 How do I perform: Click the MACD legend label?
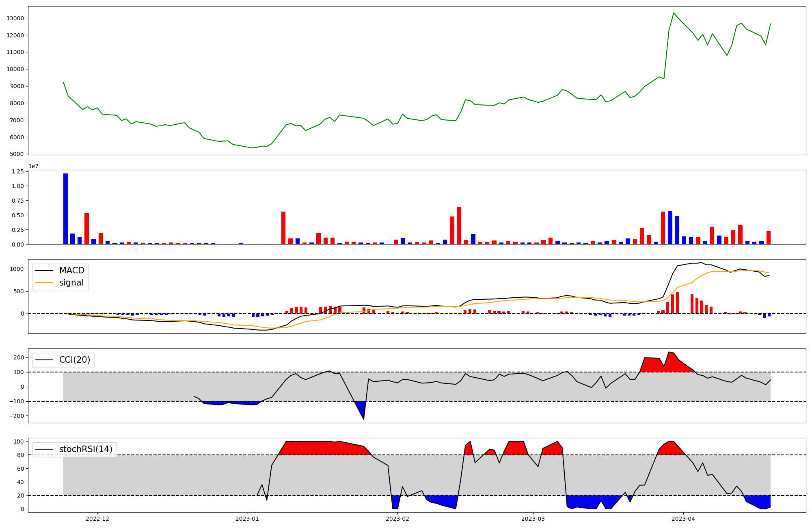pyautogui.click(x=71, y=270)
